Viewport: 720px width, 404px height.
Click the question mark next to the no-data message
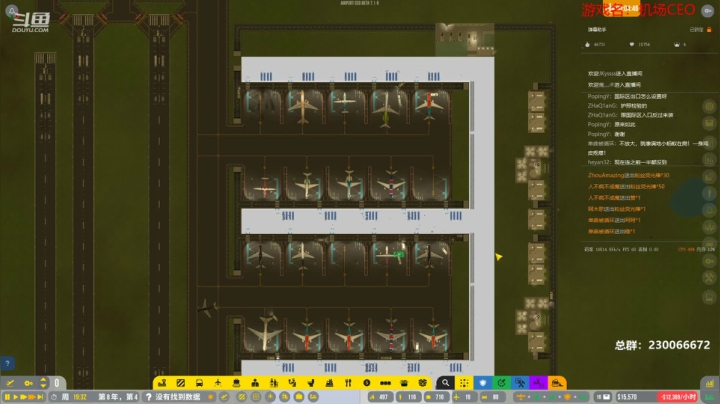coord(148,397)
